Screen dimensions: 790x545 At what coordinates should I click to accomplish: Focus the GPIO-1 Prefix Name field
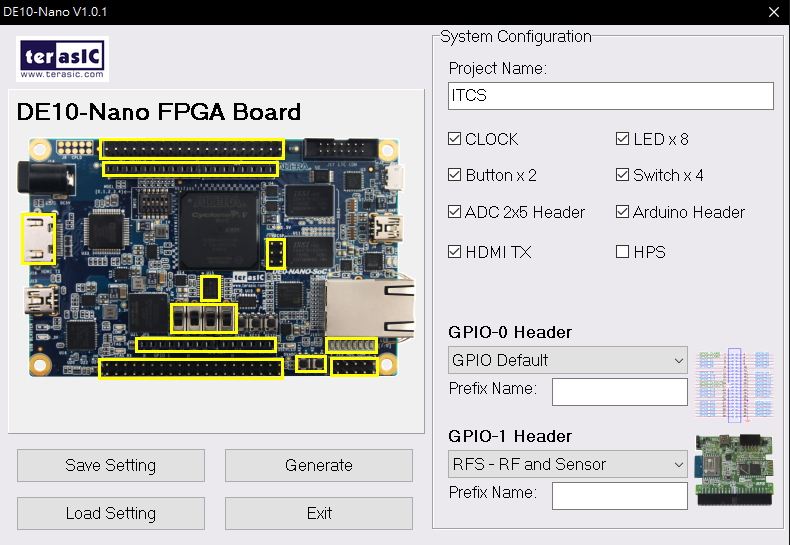(x=620, y=496)
